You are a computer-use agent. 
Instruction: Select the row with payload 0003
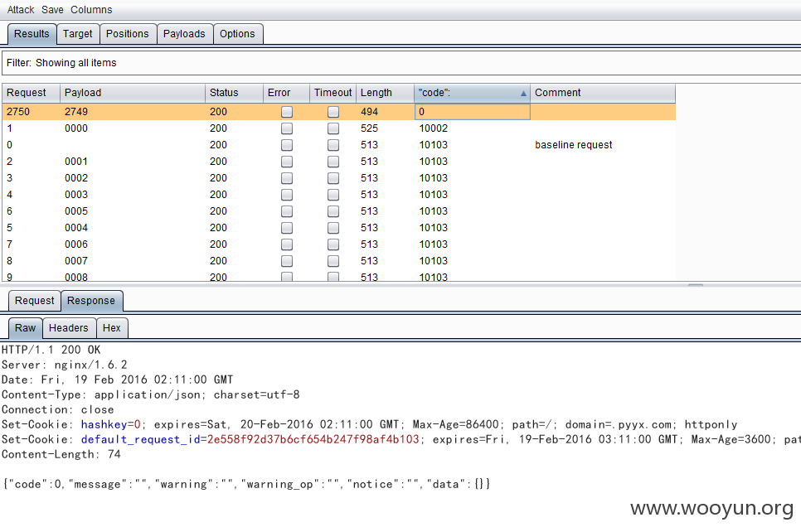pyautogui.click(x=338, y=195)
